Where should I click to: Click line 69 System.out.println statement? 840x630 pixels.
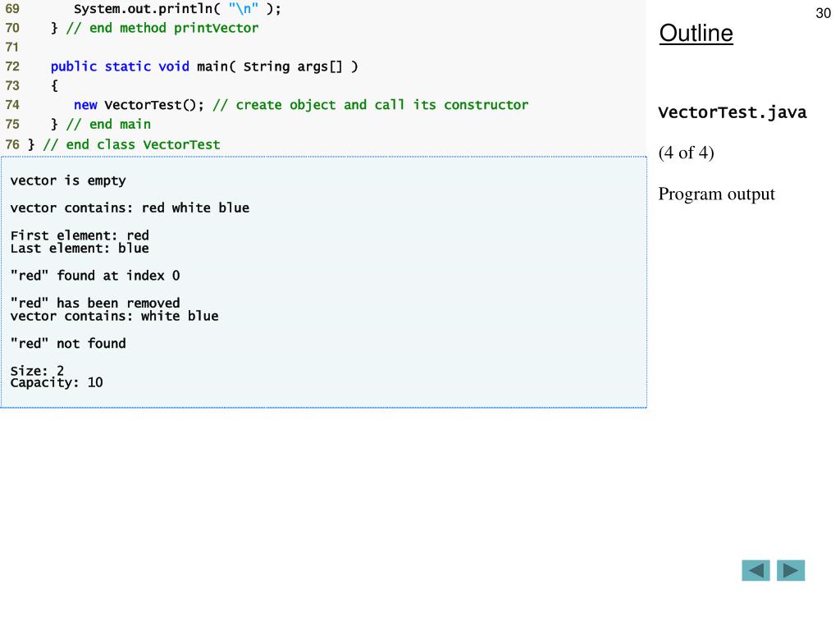[177, 9]
